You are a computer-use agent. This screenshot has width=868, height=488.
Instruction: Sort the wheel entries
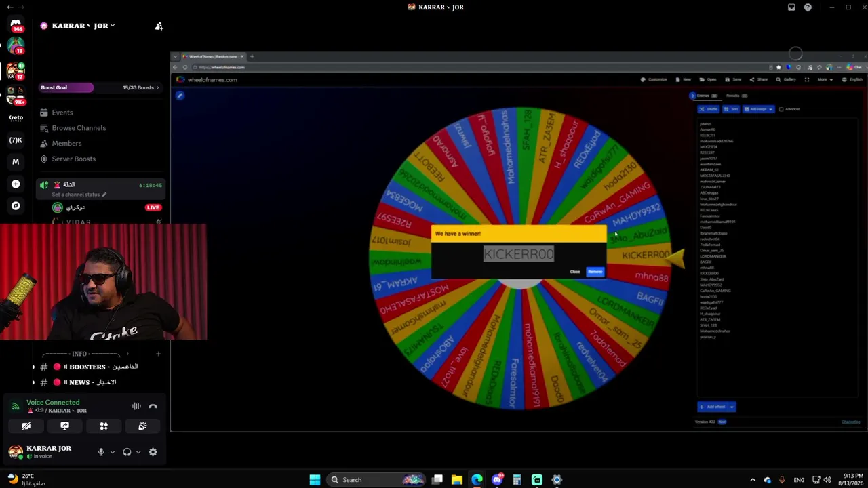[x=731, y=109]
